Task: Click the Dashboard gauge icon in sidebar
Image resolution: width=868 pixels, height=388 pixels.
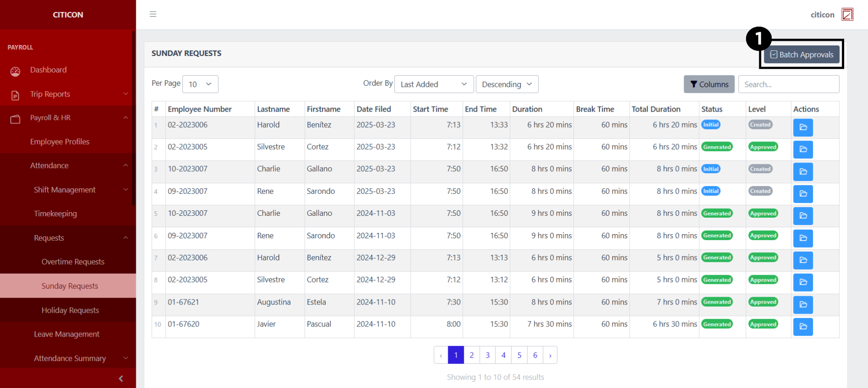Action: click(15, 71)
